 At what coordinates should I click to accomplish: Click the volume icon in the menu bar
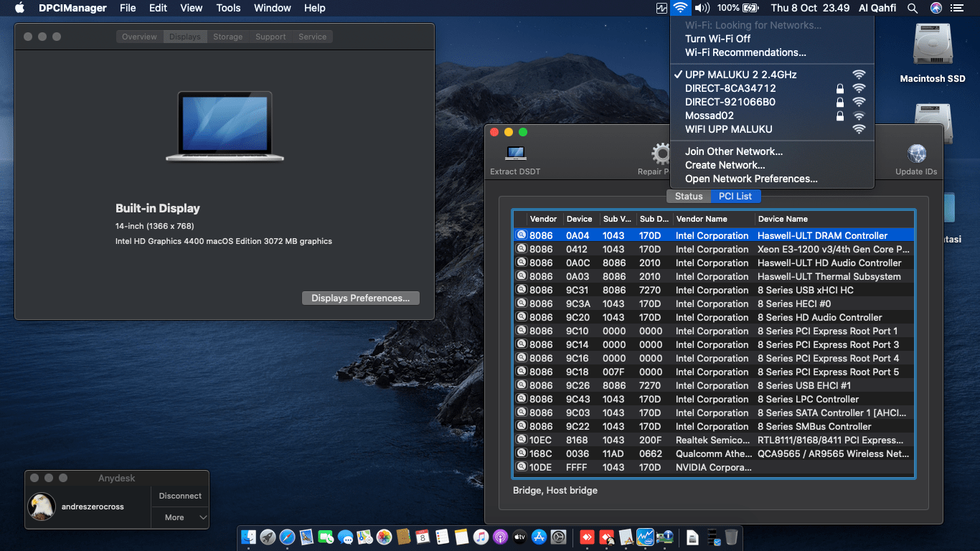[702, 8]
